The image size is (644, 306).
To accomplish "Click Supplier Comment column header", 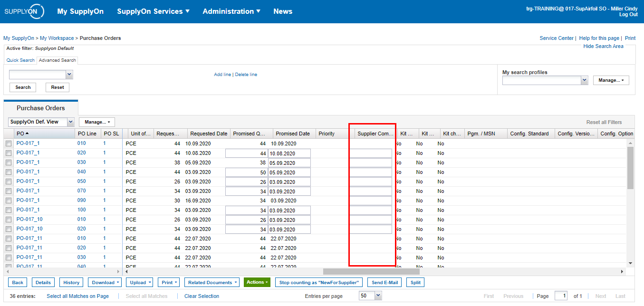I will pyautogui.click(x=375, y=134).
